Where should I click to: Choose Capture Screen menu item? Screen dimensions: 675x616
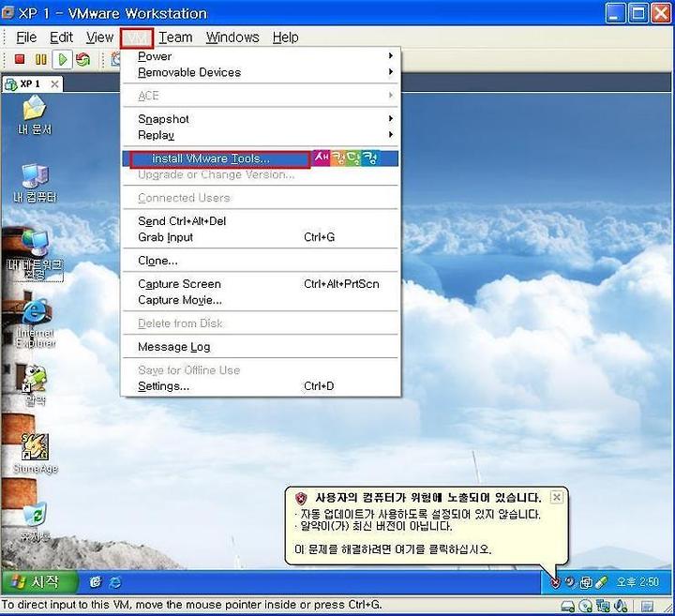261,284
